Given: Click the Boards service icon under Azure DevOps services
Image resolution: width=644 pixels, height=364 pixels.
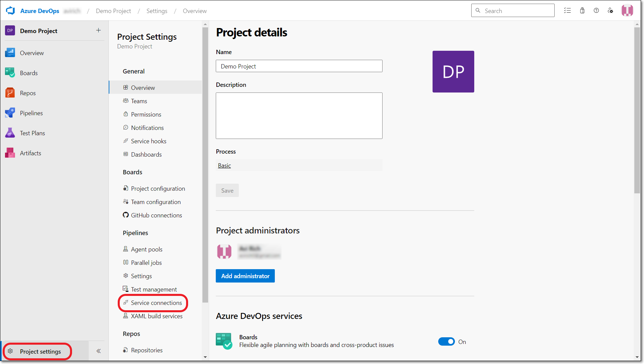Looking at the screenshot, I should coord(224,341).
